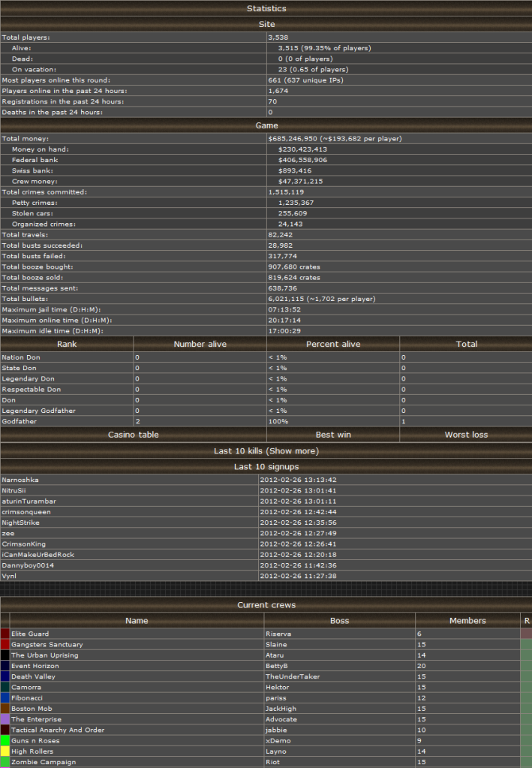532x768 pixels.
Task: Open Tactical Anarchy And Order crew
Action: click(58, 730)
